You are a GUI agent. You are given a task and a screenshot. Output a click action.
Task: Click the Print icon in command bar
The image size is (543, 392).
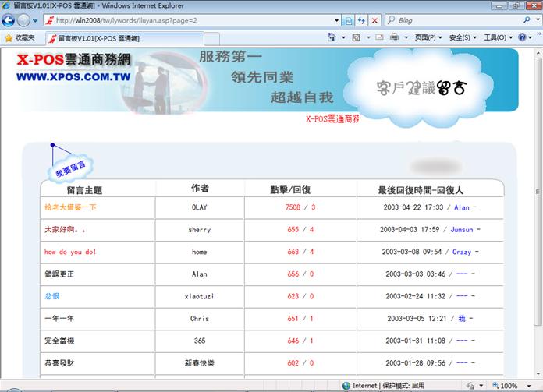(x=395, y=37)
